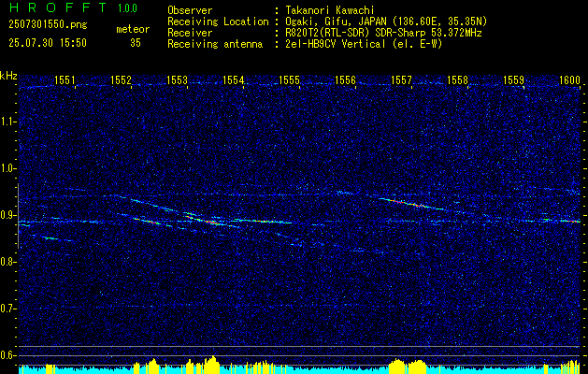Click the 1.0 frequency axis label
The width and height of the screenshot is (588, 374).
click(x=8, y=169)
